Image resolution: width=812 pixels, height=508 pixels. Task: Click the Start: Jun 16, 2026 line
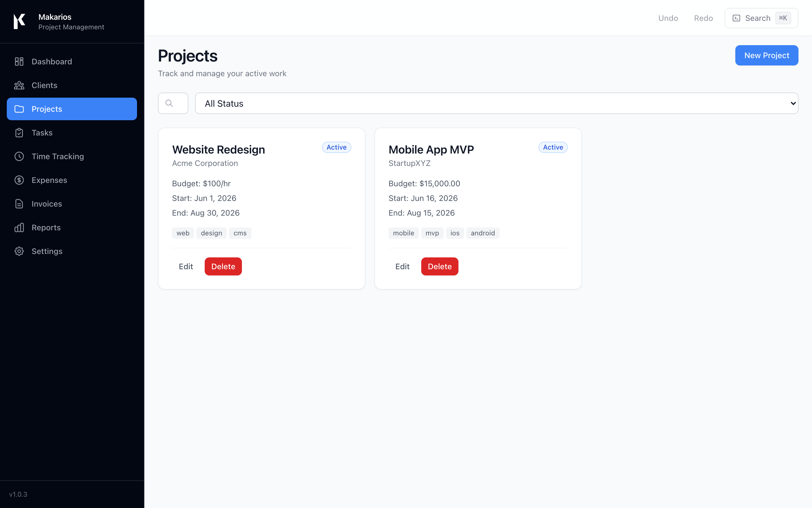pos(423,198)
